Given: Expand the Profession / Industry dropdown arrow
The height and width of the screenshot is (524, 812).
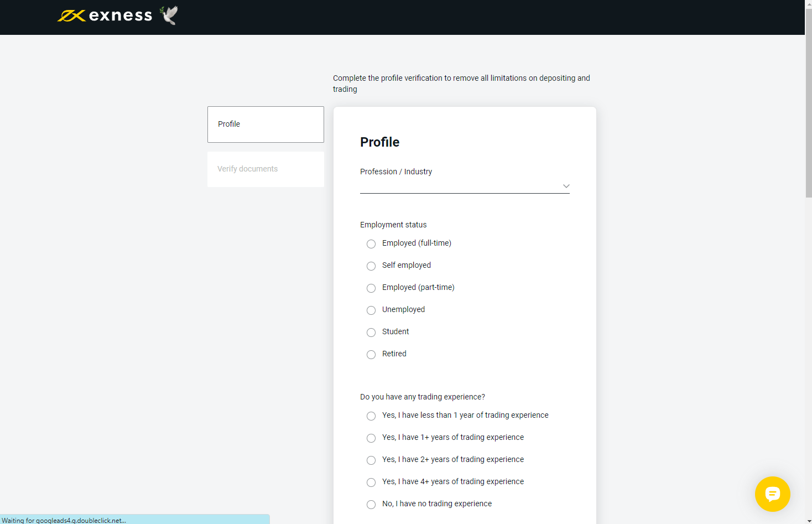Looking at the screenshot, I should tap(566, 186).
